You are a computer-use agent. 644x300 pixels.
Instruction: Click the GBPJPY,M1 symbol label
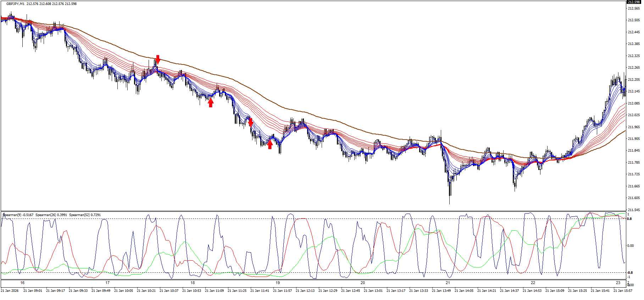coord(16,4)
